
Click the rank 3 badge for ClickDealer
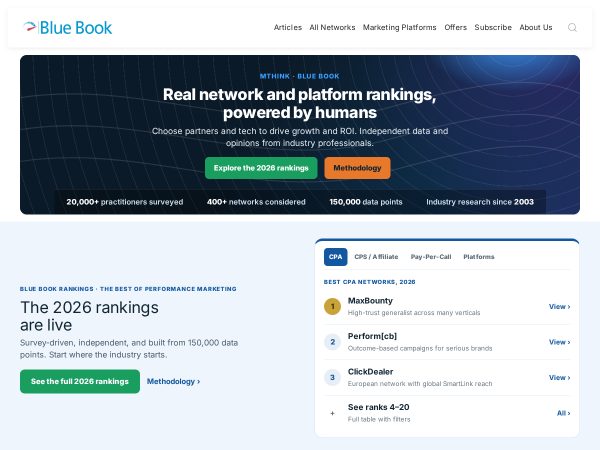click(x=332, y=378)
